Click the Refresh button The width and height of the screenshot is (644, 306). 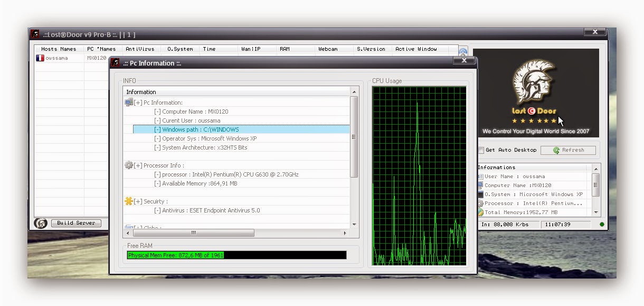pyautogui.click(x=568, y=150)
